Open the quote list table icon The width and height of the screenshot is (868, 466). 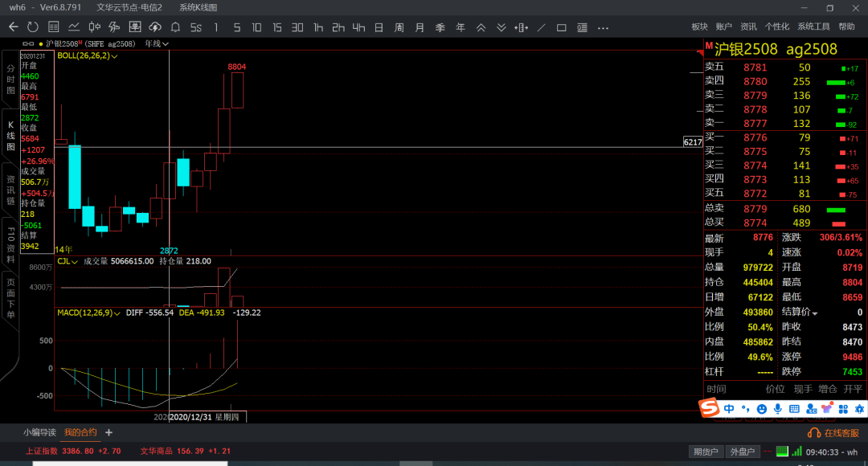pos(54,27)
